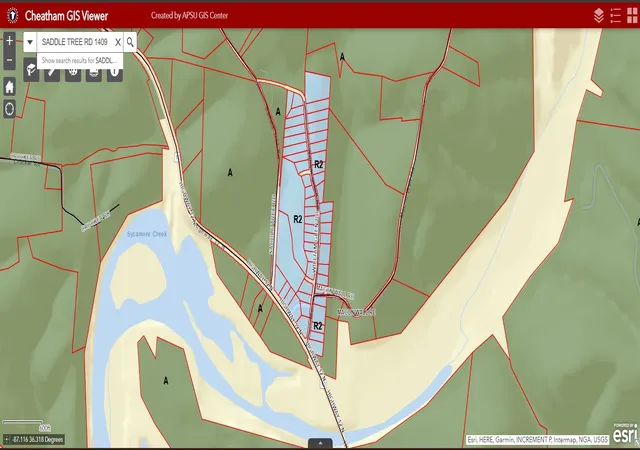Clear the SADDLE TREE RD search text

pos(118,42)
